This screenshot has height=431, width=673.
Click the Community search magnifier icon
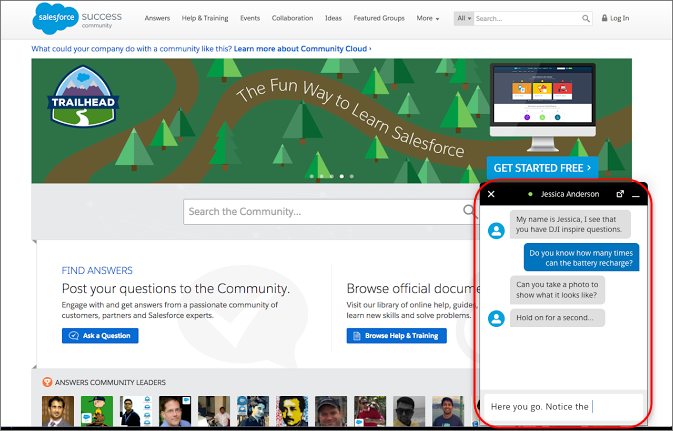(x=468, y=210)
